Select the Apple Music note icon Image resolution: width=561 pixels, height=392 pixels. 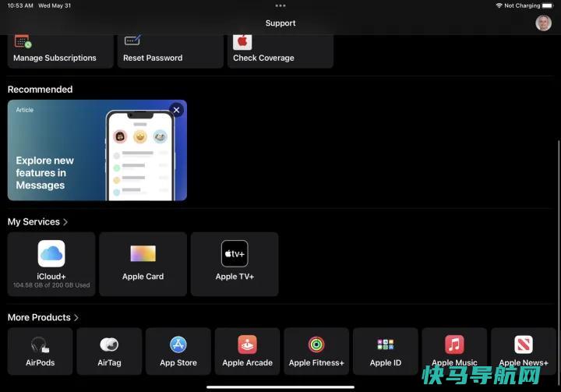(x=454, y=344)
